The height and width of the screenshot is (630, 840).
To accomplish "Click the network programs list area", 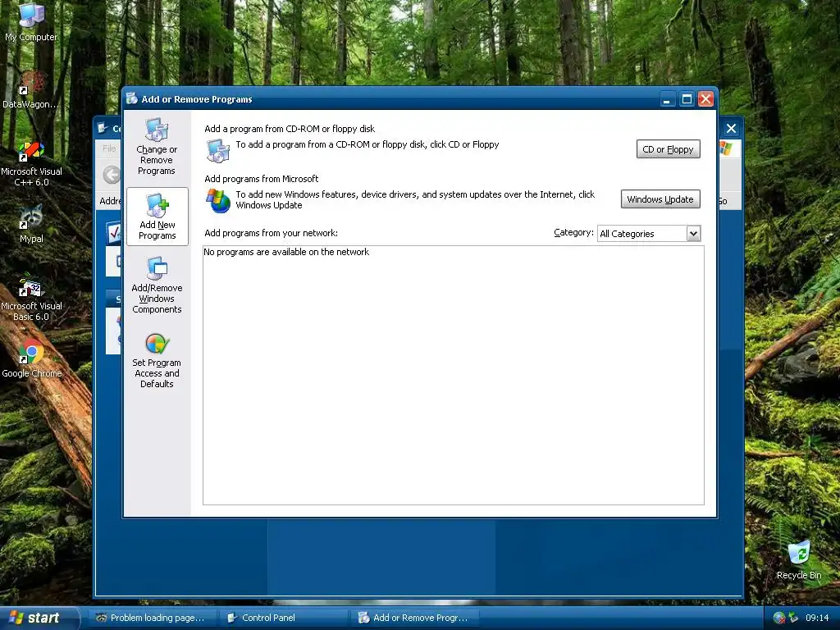I will click(453, 376).
